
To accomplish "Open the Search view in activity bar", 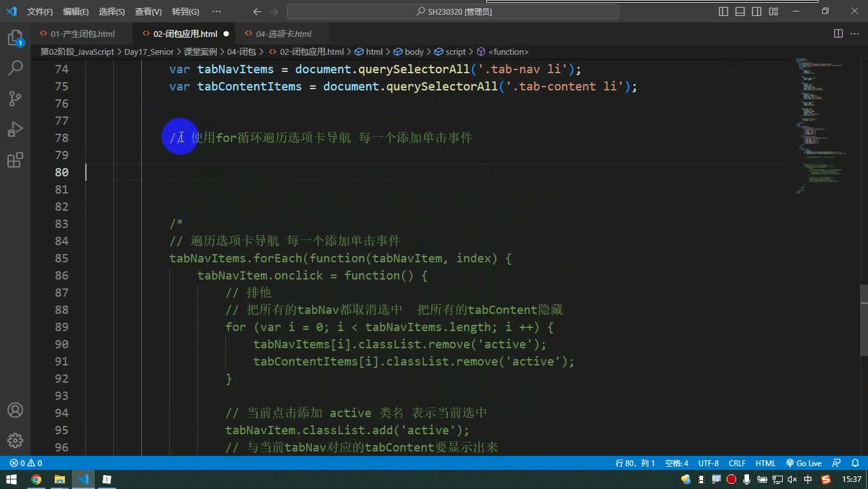I will tap(15, 67).
